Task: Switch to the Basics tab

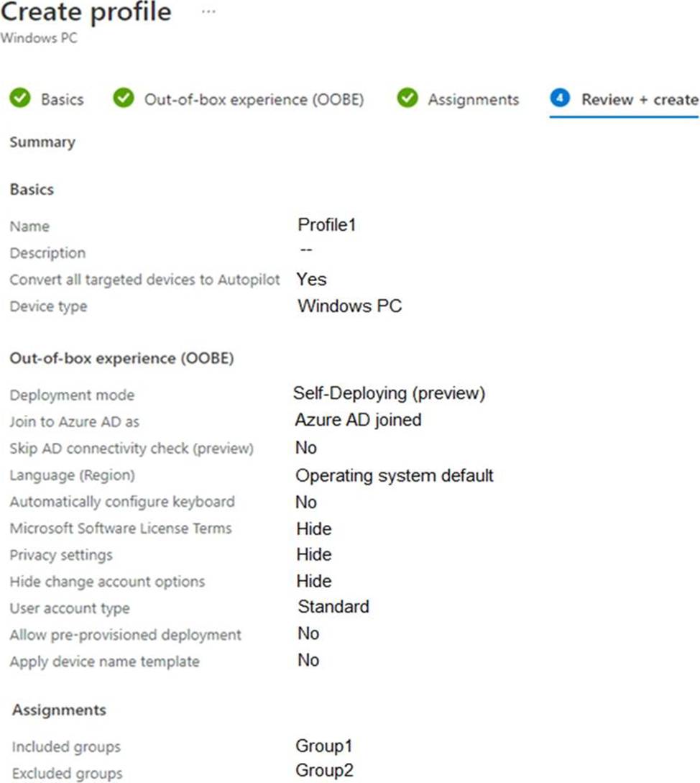Action: [x=62, y=99]
